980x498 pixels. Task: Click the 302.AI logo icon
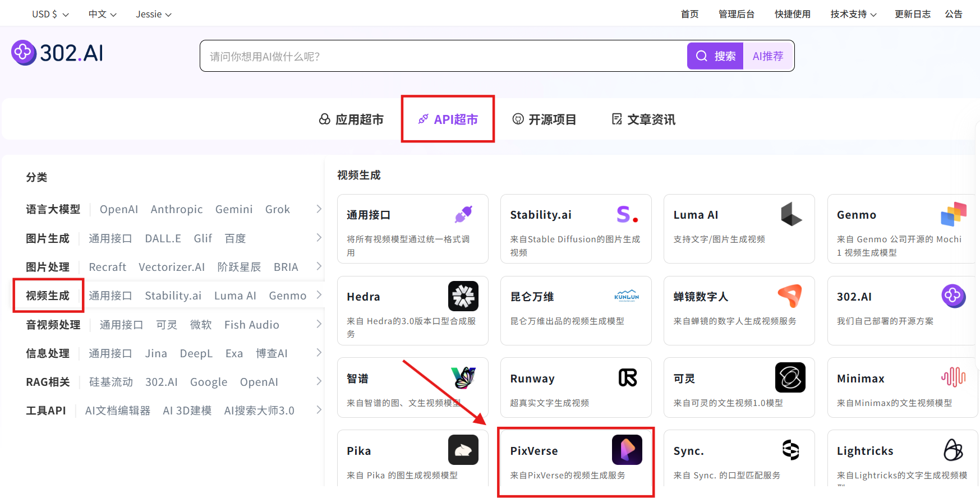coord(24,53)
